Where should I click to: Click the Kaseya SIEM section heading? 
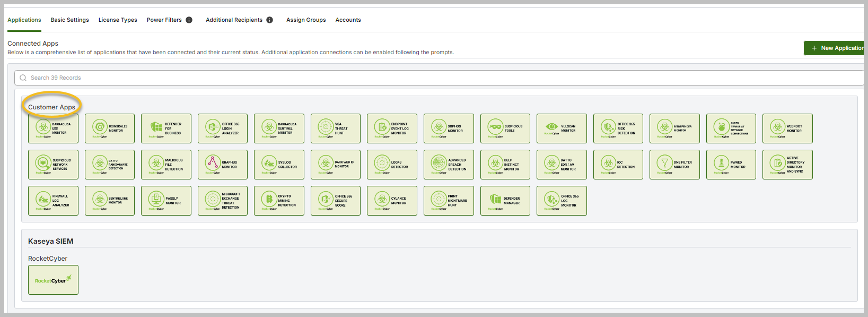point(51,241)
